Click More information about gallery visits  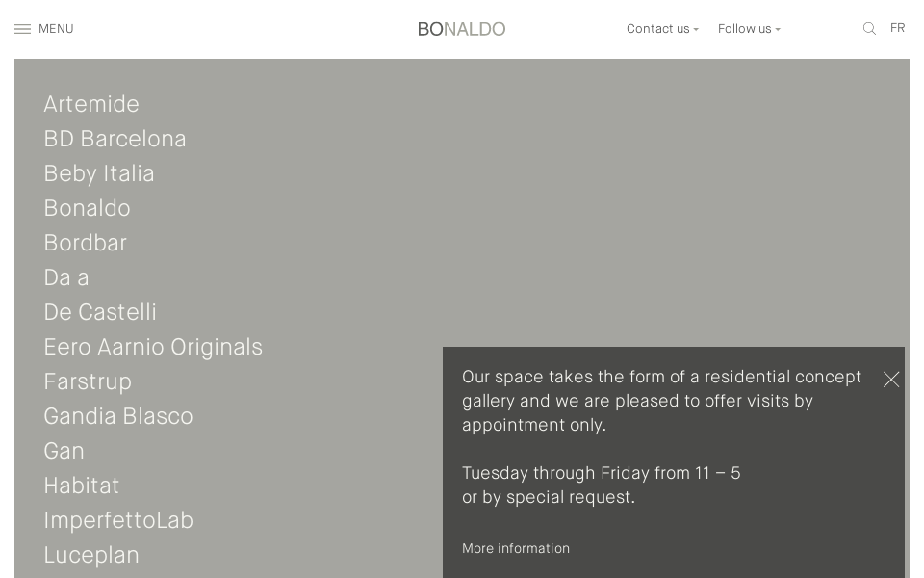coord(516,548)
